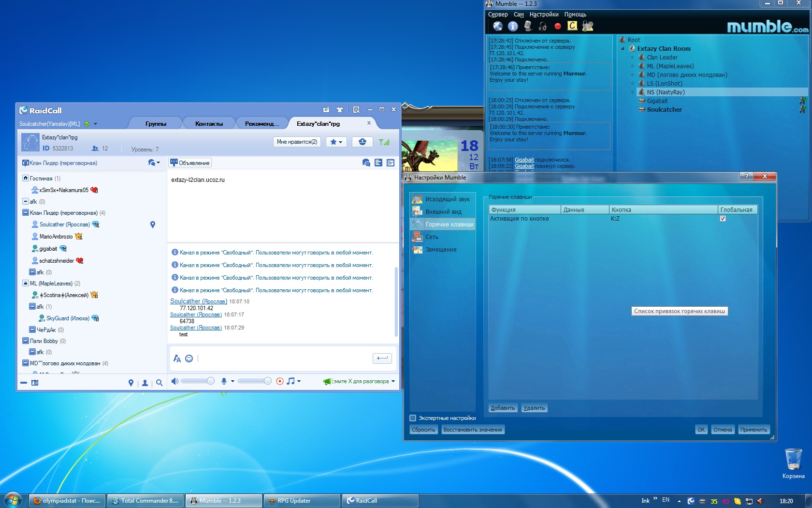
Task: Click Восстановить значения button
Action: 473,430
